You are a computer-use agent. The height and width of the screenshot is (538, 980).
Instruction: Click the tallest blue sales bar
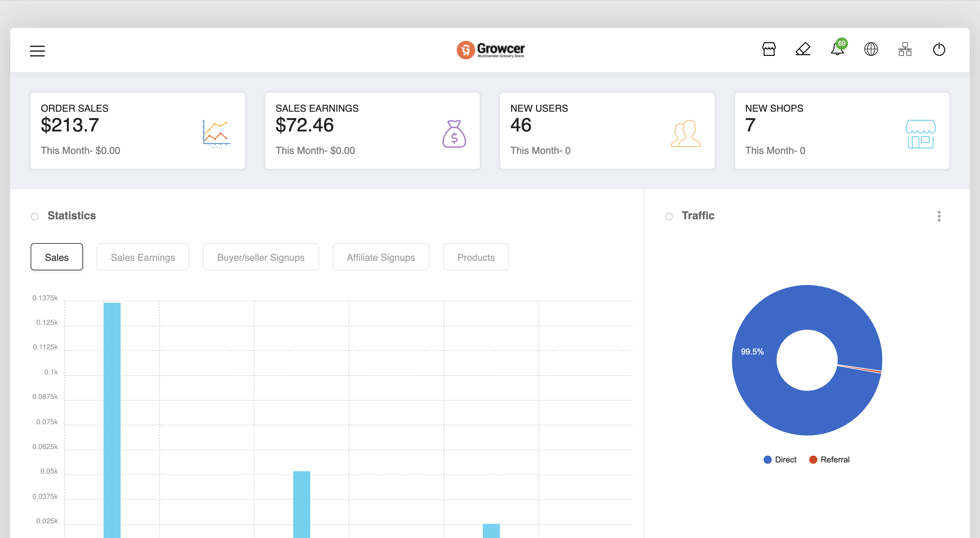(112, 419)
